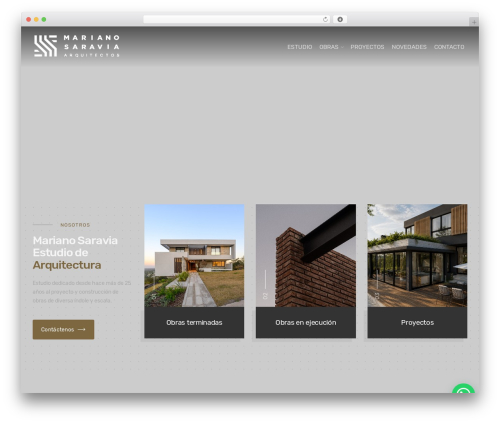The image size is (500, 423).
Task: Open the Obras en ejecución card label
Action: point(306,322)
